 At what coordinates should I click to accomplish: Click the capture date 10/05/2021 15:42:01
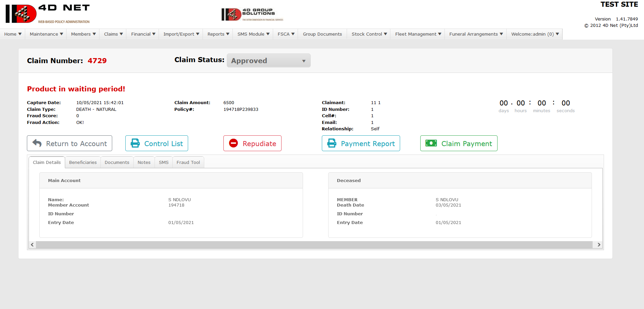100,103
